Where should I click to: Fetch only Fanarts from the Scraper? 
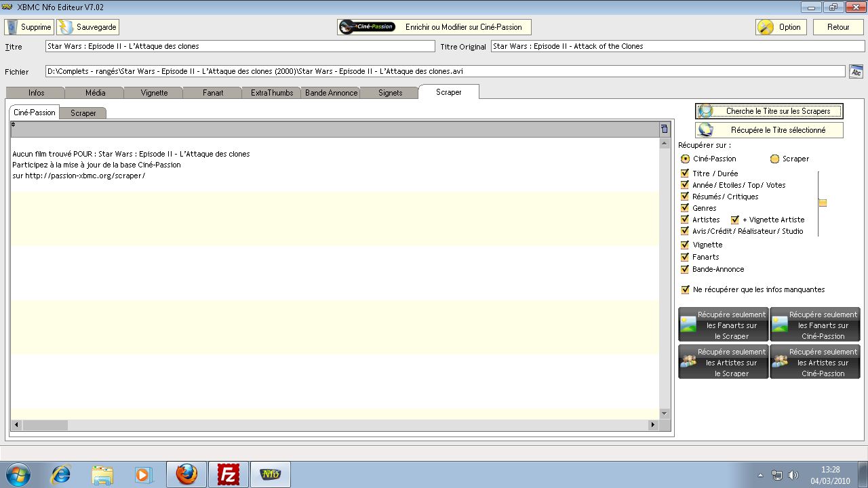[x=724, y=325]
